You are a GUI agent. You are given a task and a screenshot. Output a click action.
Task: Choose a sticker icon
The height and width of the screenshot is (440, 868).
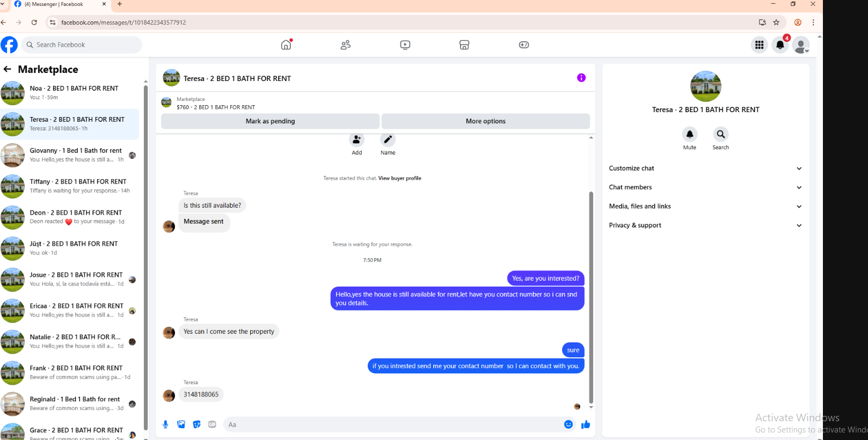pyautogui.click(x=197, y=424)
